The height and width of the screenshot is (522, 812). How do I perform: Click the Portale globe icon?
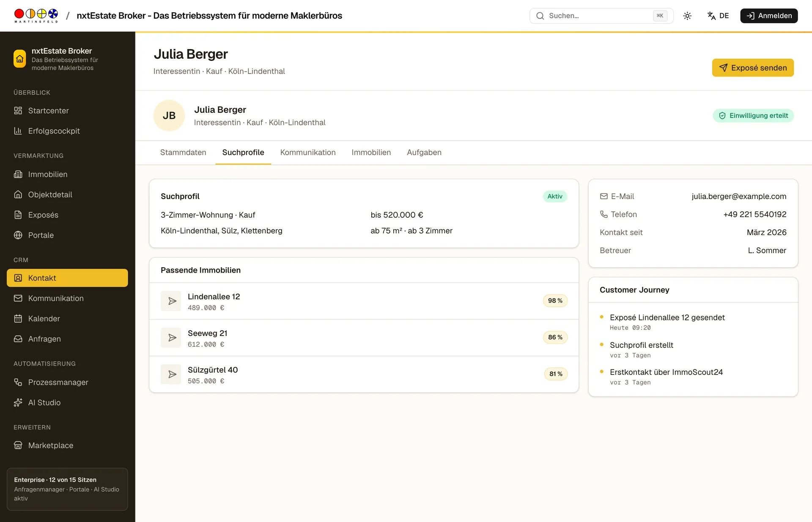coord(18,235)
